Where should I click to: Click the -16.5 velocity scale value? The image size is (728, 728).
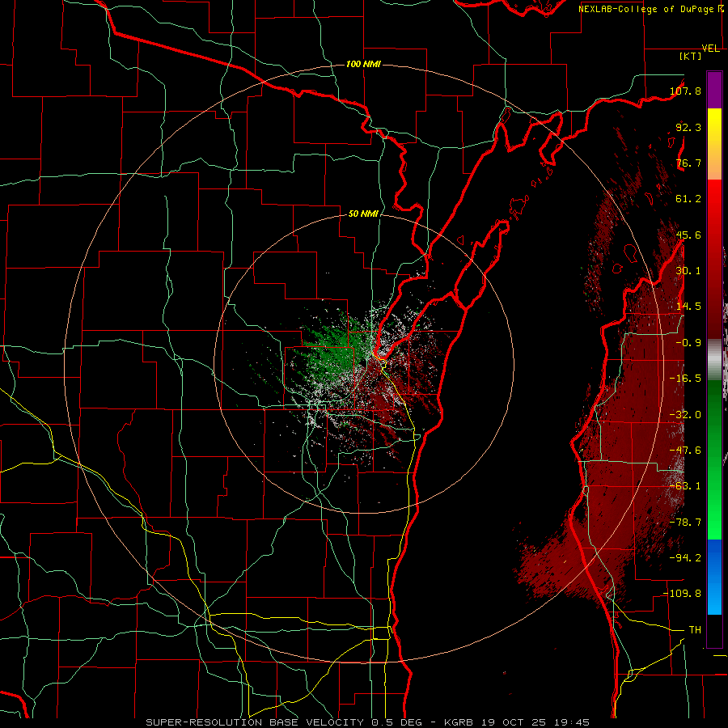click(685, 379)
